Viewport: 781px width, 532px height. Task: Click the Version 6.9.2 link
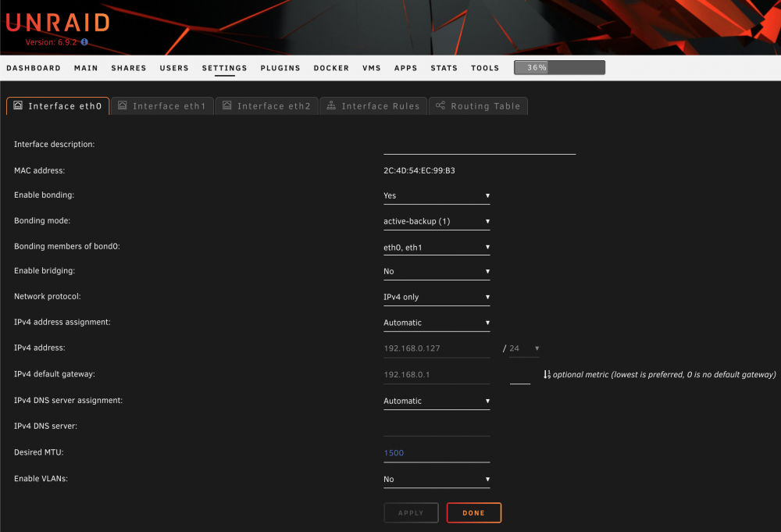coord(52,42)
